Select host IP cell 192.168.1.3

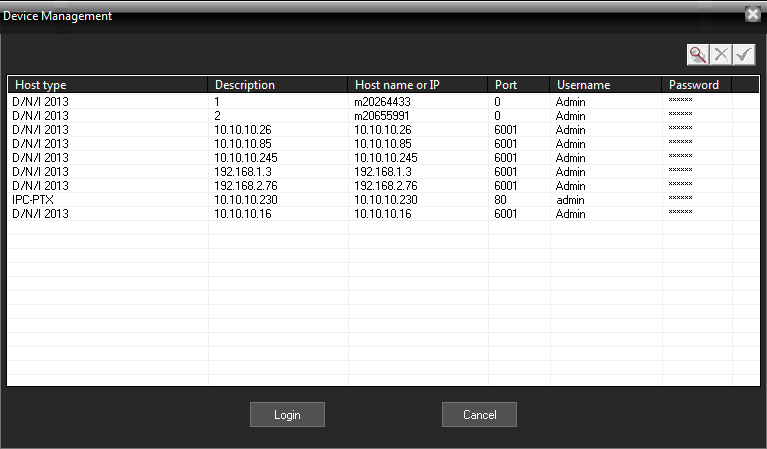click(x=383, y=172)
